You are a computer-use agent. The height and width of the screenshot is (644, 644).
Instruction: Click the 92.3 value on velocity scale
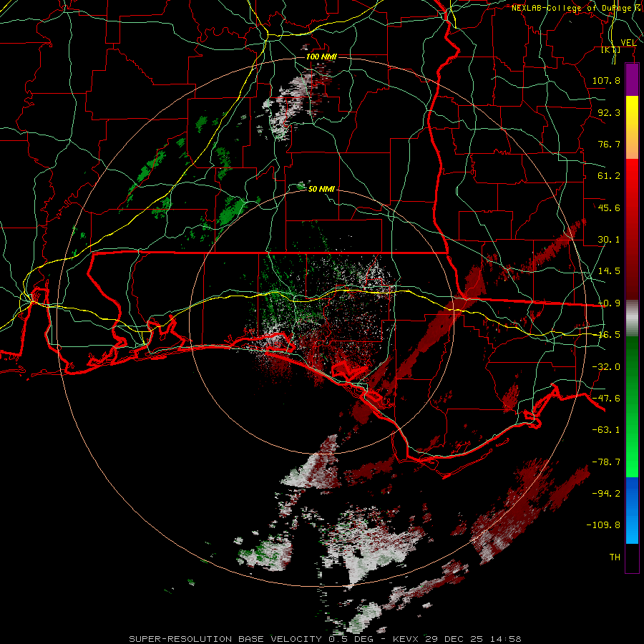point(609,112)
